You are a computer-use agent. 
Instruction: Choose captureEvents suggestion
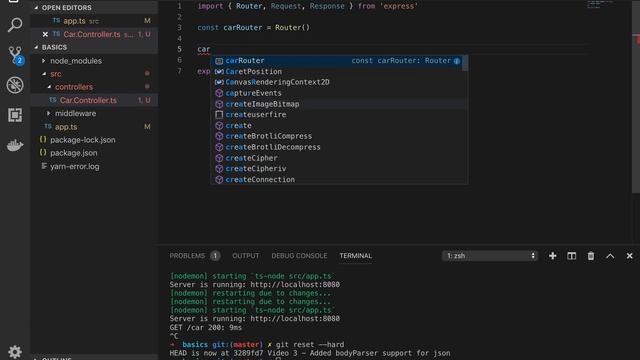pyautogui.click(x=336, y=93)
